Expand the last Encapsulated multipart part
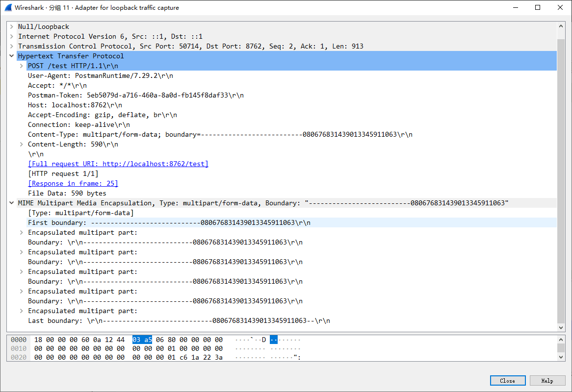The image size is (572, 392). tap(22, 311)
